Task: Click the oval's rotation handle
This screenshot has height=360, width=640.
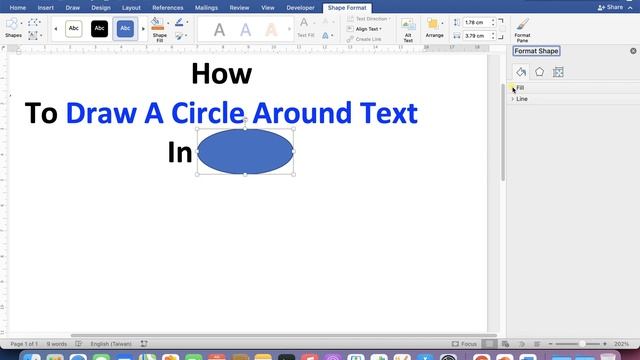Action: click(245, 120)
